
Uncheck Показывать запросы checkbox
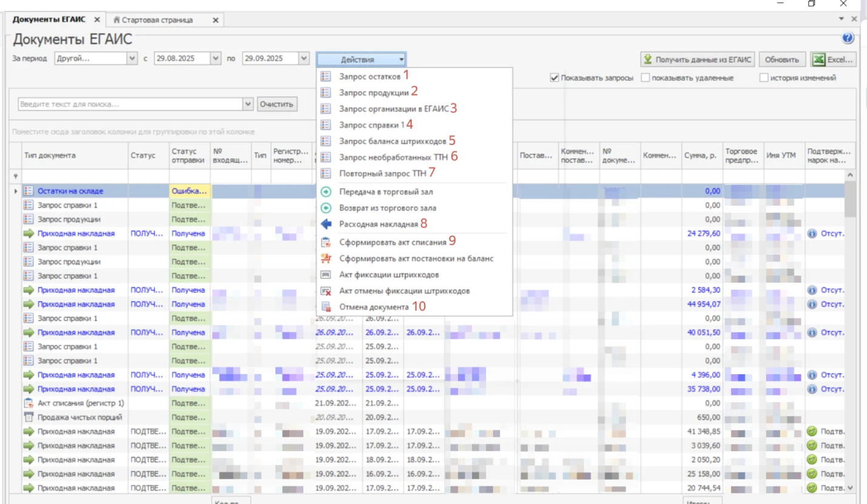(x=554, y=78)
